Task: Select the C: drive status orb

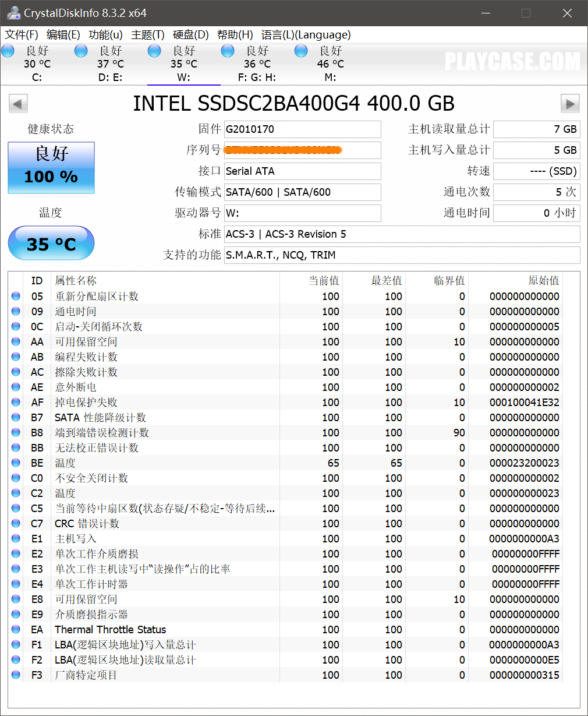Action: [x=8, y=51]
